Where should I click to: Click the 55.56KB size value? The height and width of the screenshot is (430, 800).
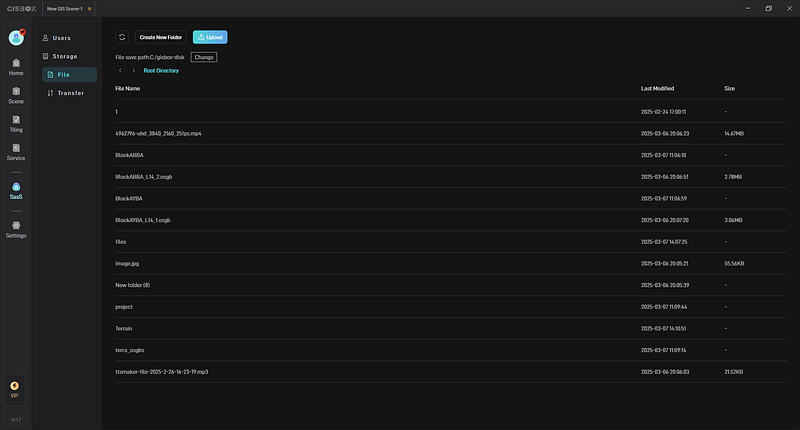[x=734, y=264]
